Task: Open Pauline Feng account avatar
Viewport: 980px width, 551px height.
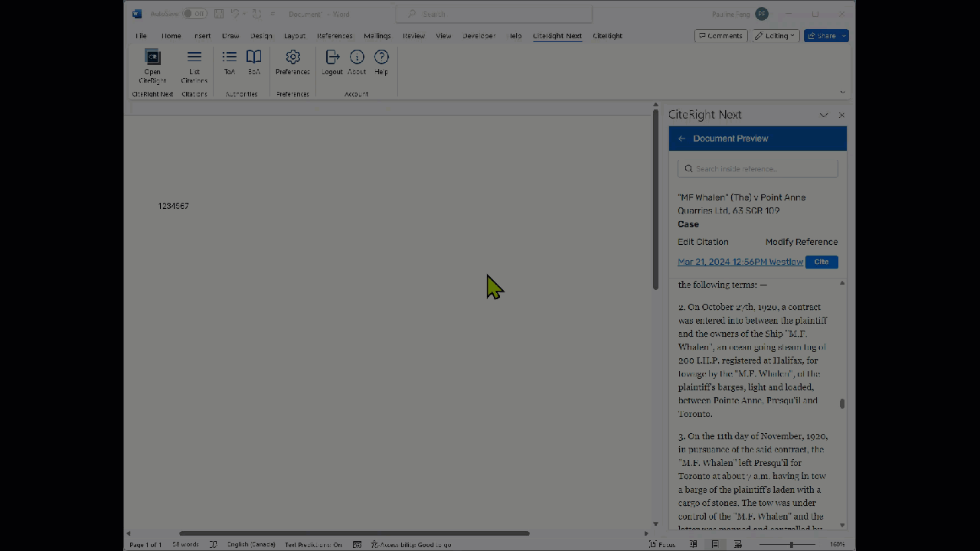Action: (x=761, y=14)
